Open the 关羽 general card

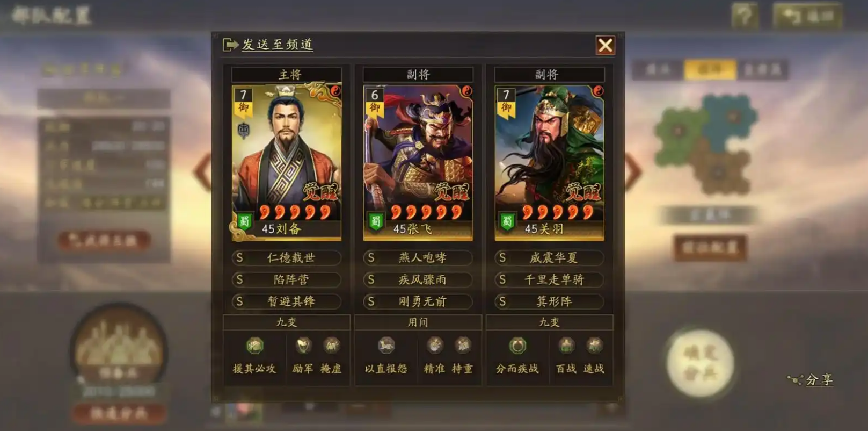click(x=549, y=162)
